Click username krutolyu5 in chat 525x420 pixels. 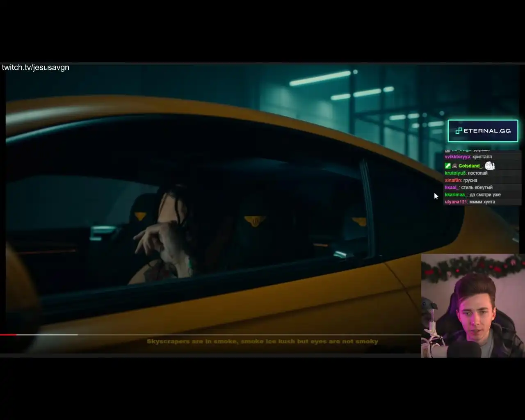tap(455, 173)
